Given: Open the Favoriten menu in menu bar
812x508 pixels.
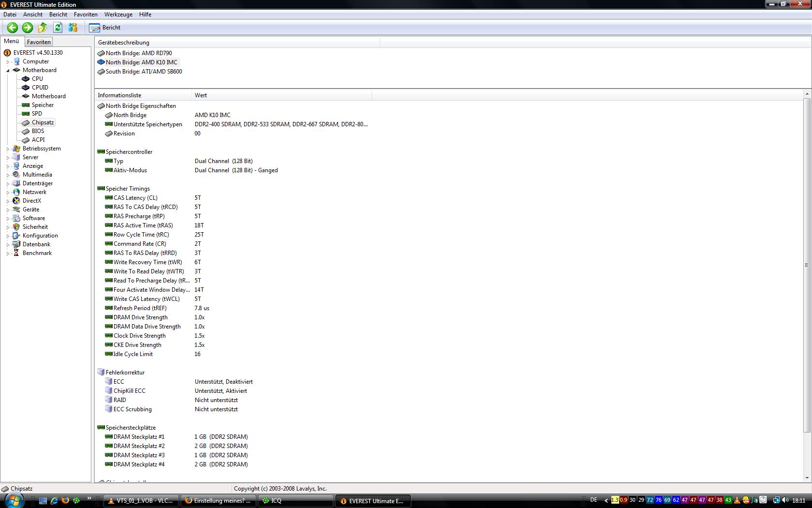Looking at the screenshot, I should pyautogui.click(x=86, y=15).
